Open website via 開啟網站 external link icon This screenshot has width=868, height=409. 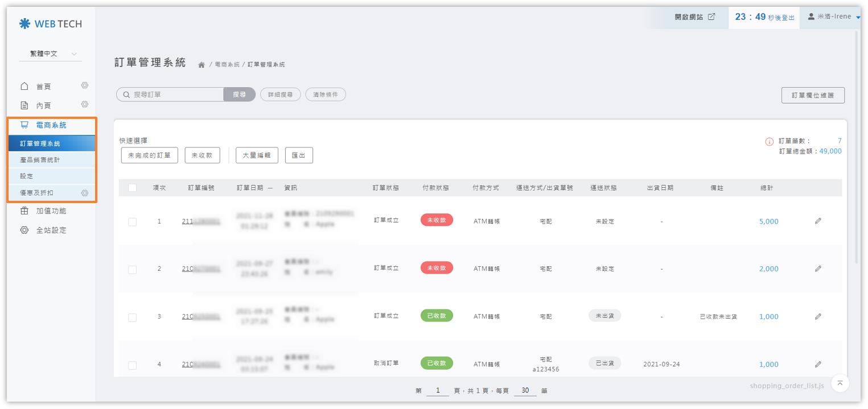[711, 16]
